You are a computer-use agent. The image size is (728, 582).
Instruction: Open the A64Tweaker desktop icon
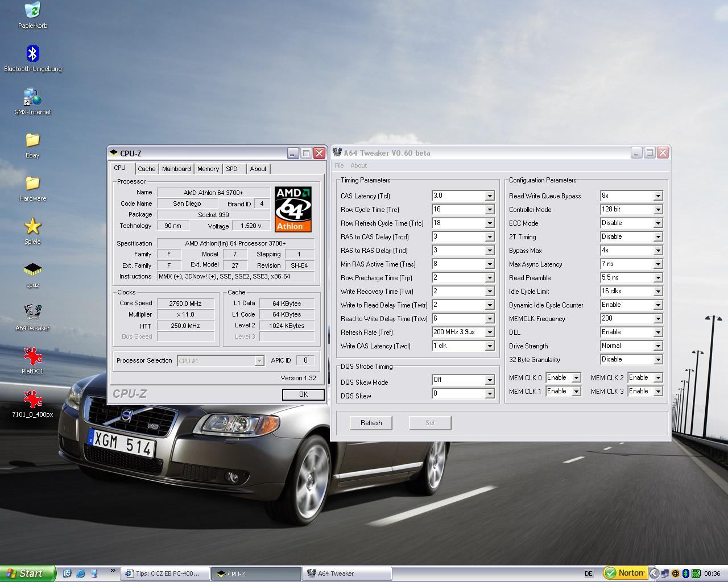click(x=32, y=313)
